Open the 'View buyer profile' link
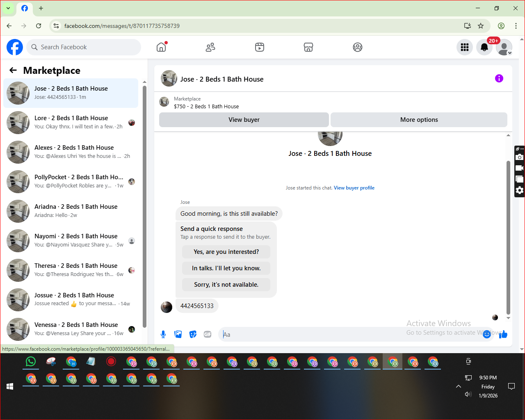 click(x=354, y=188)
